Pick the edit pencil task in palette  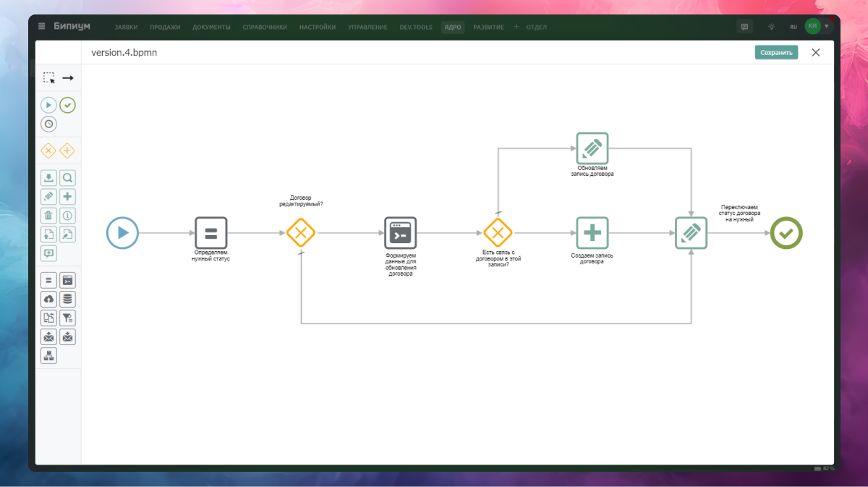coord(48,197)
